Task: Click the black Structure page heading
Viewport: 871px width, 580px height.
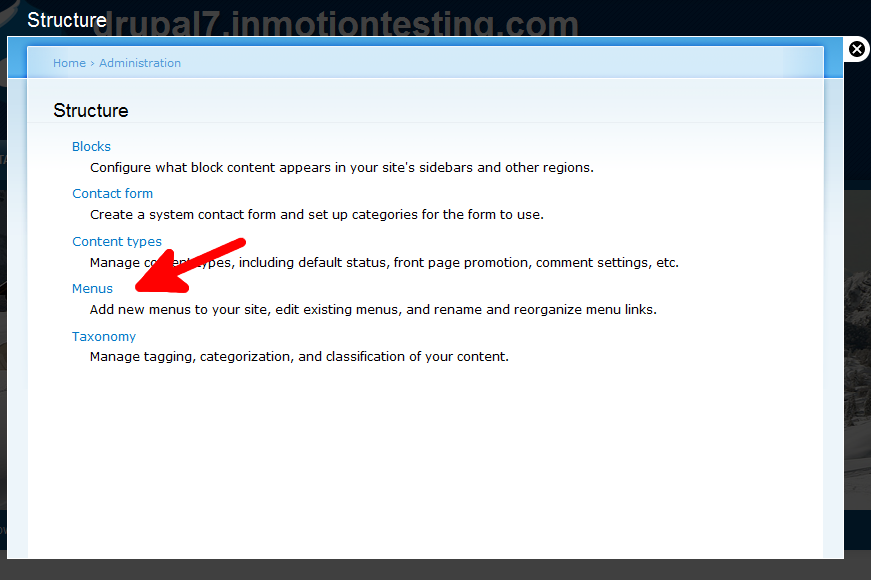Action: coord(91,111)
